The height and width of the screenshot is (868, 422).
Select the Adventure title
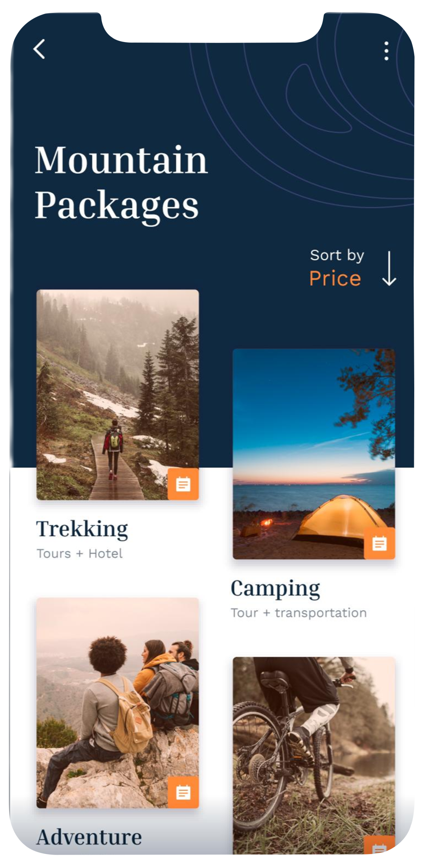tap(89, 837)
